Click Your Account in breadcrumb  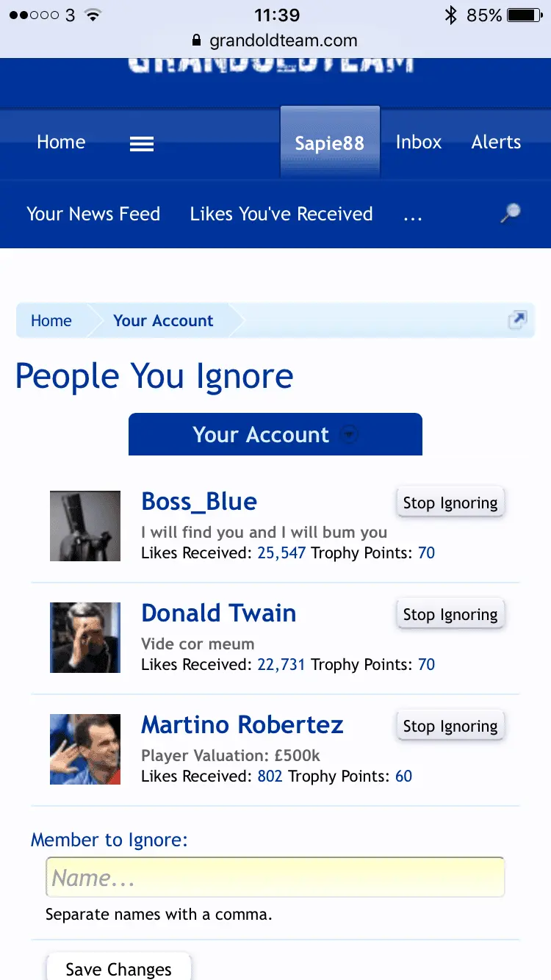163,321
